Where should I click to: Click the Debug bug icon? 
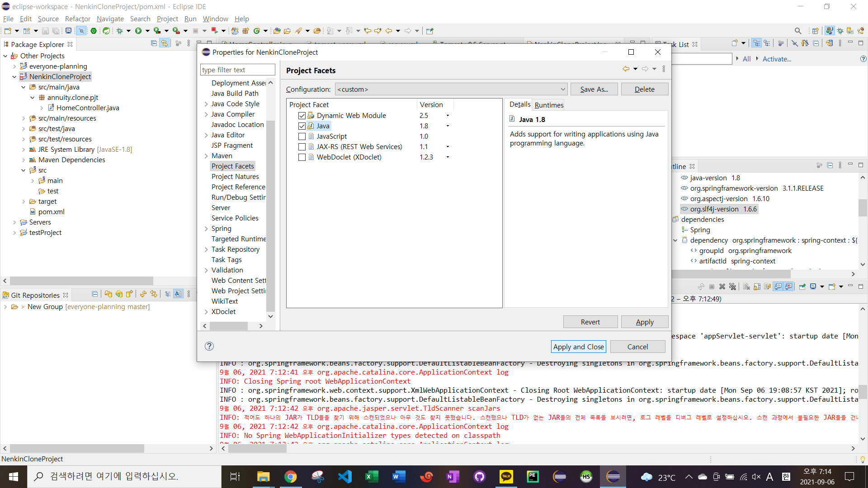point(119,31)
